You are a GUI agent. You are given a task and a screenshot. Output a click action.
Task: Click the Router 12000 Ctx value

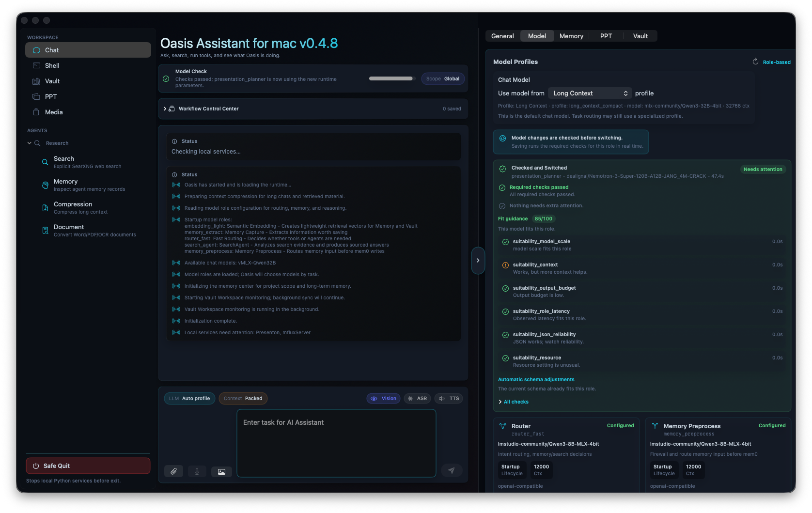click(x=541, y=470)
